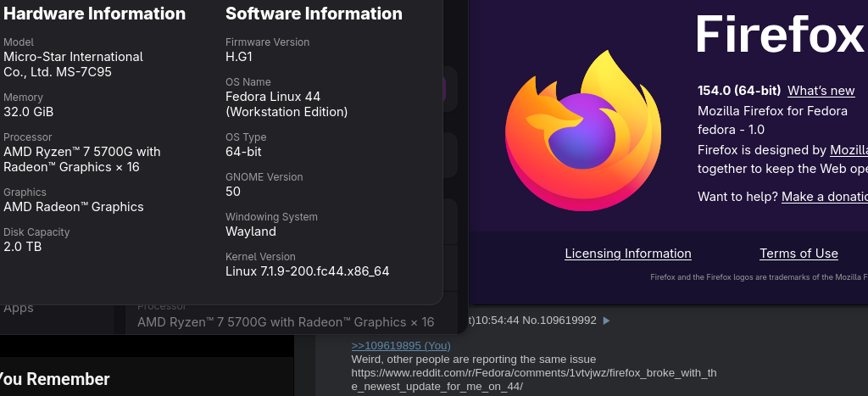Select the Firefox version text 154.0 (64-bit)
The image size is (868, 396).
click(739, 91)
